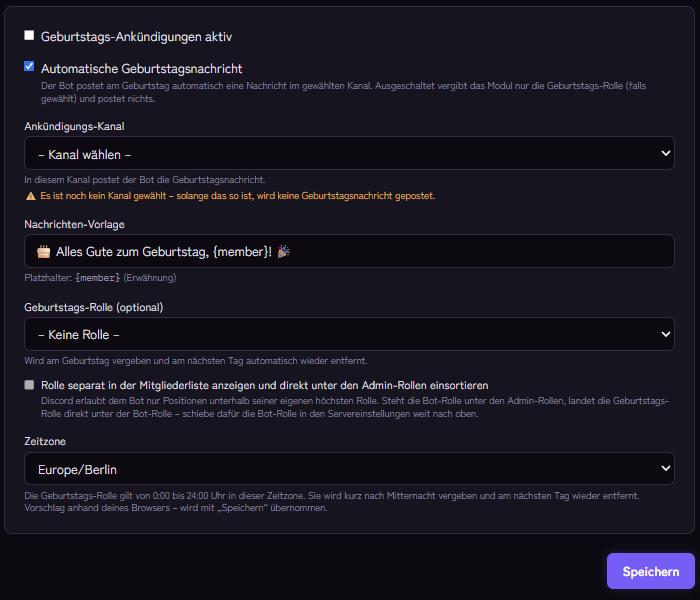Toggle Rolle separat in der Mitgliederliste checkbox
This screenshot has height=600, width=700.
coord(29,385)
